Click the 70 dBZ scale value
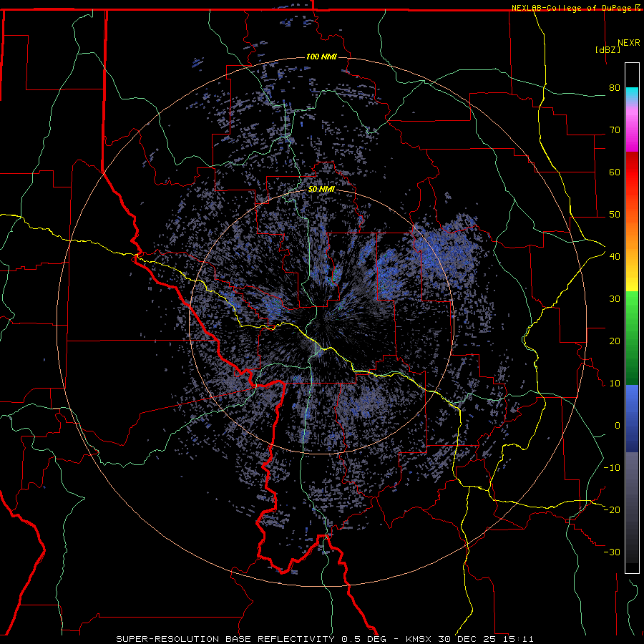This screenshot has width=644, height=644. pos(615,130)
